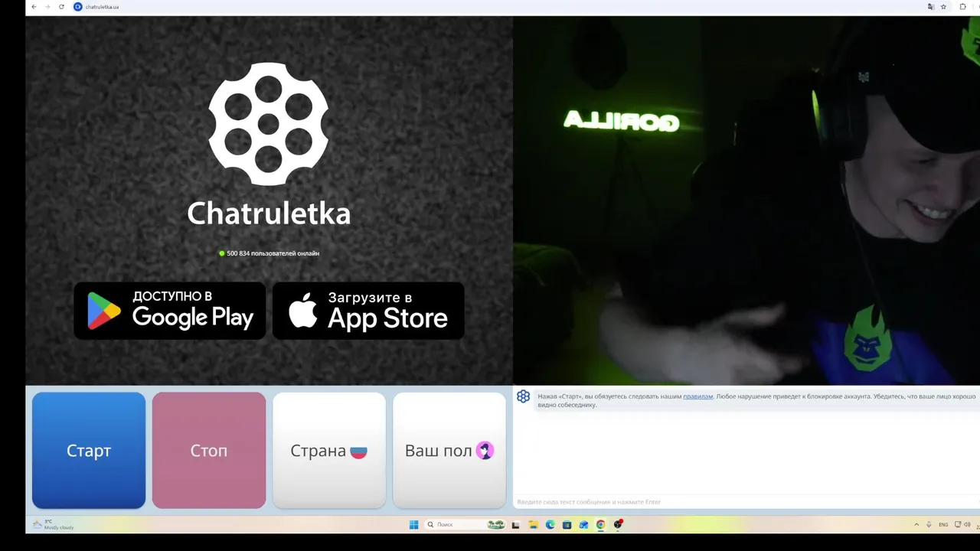Open the volume speaker tray icon
The width and height of the screenshot is (980, 551).
[x=968, y=524]
